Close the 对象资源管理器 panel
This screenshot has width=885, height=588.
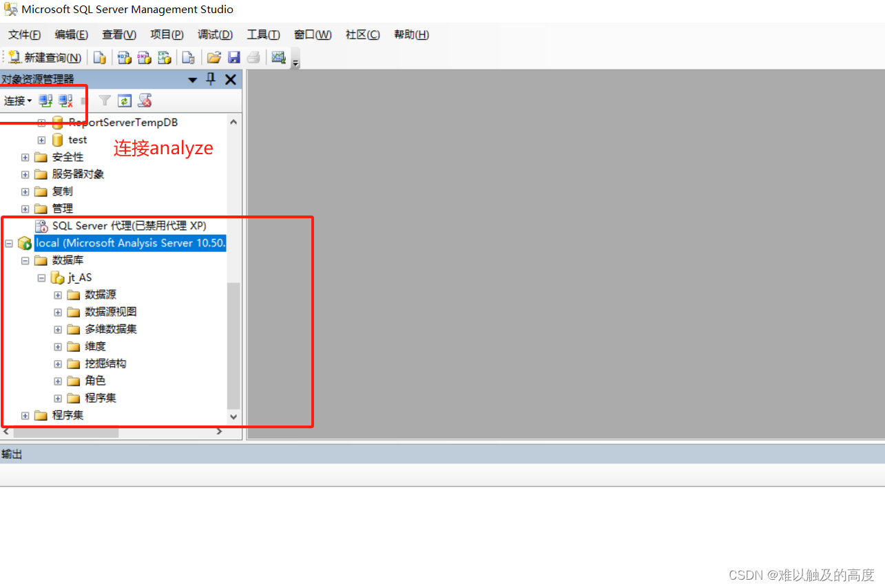pos(231,80)
